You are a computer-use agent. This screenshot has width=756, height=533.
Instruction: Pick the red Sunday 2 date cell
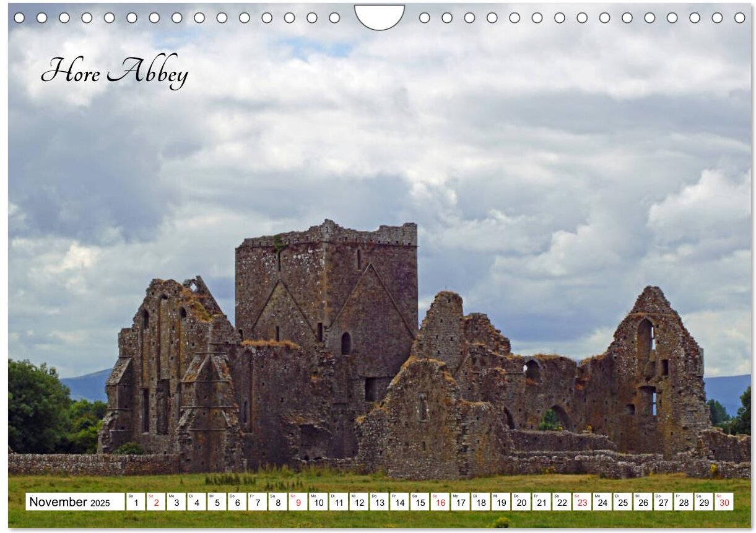click(156, 501)
